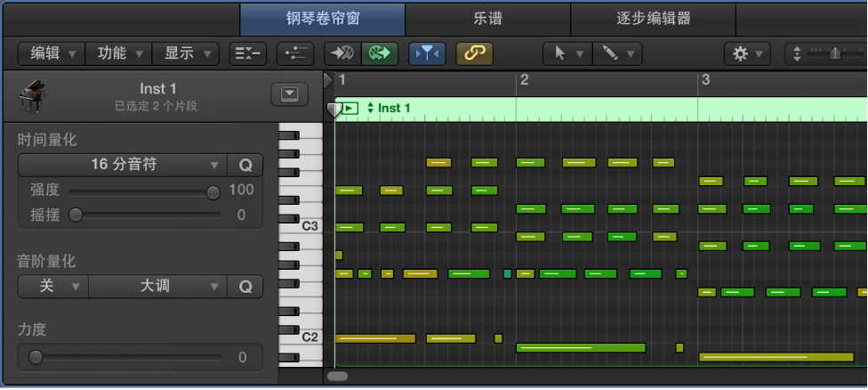Select the long green bass note at bar 2
Image resolution: width=868 pixels, height=390 pixels.
tap(581, 348)
